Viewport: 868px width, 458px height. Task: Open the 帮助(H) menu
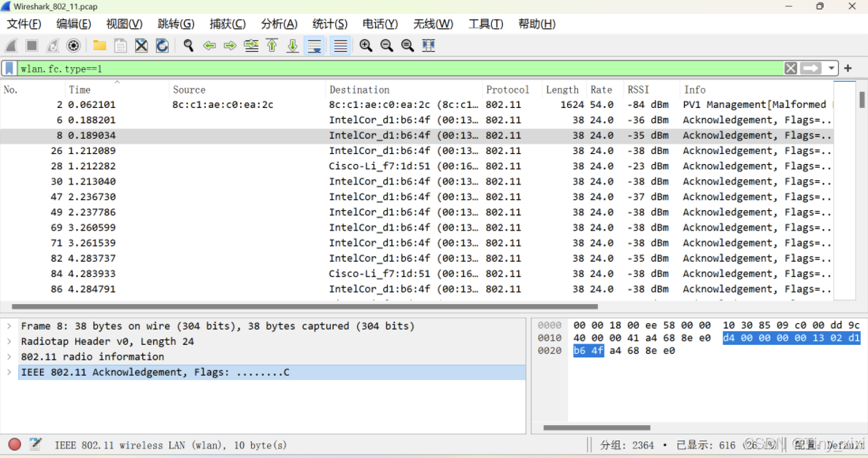pos(537,24)
